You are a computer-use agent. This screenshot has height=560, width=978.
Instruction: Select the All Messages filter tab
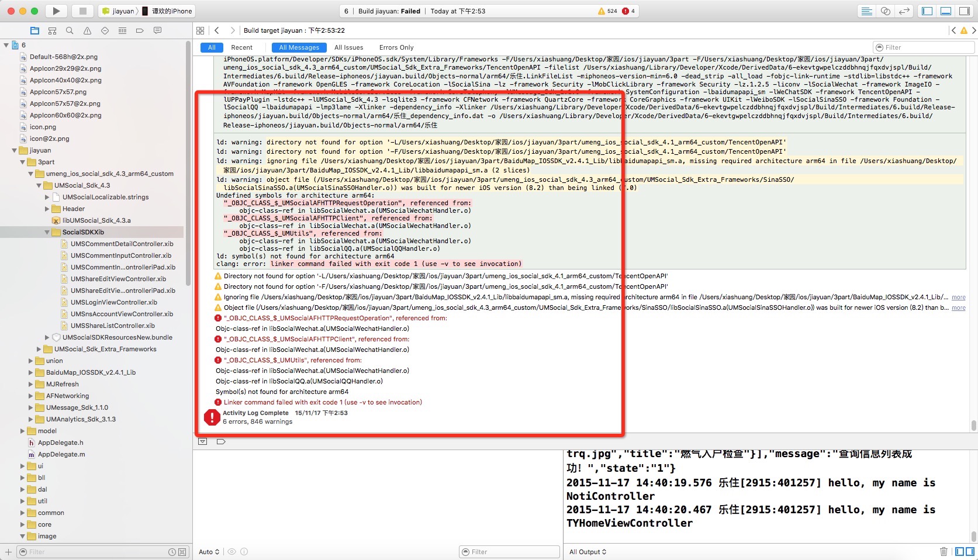(x=299, y=47)
